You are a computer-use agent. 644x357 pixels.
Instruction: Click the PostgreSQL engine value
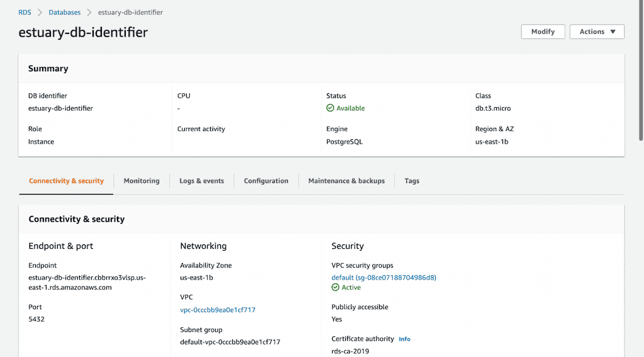(x=344, y=142)
